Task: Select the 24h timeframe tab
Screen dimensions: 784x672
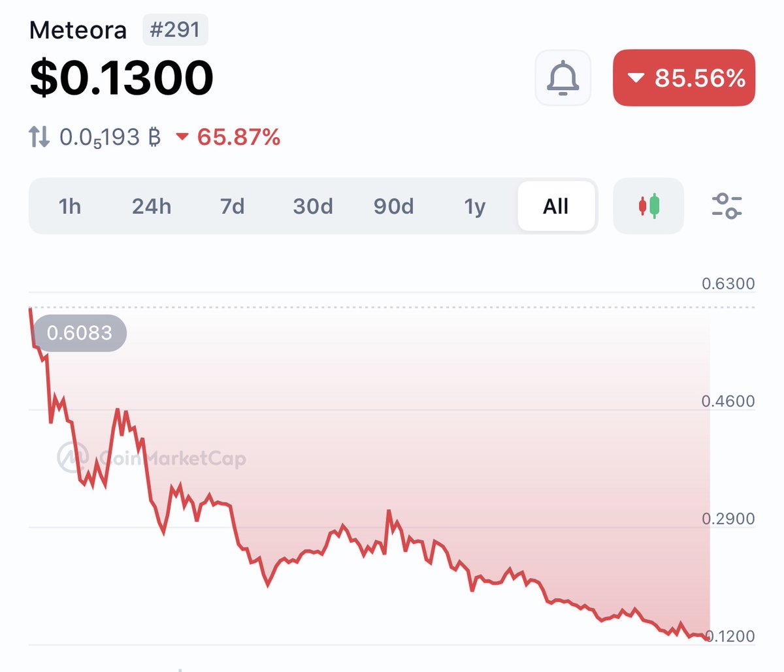Action: (x=152, y=206)
